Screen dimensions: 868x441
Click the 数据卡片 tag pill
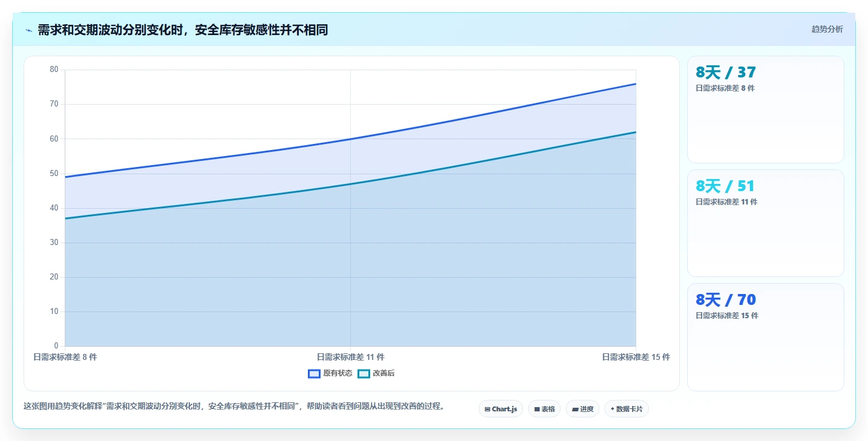(x=627, y=409)
